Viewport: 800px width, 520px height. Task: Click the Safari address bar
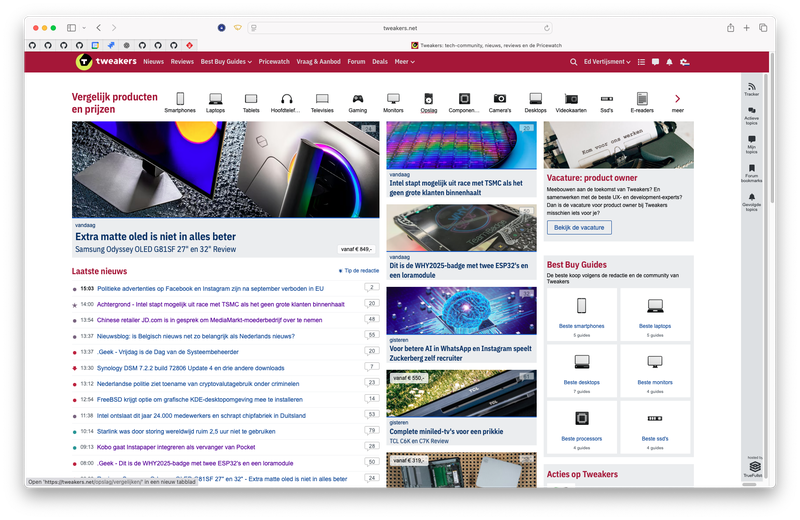click(400, 28)
